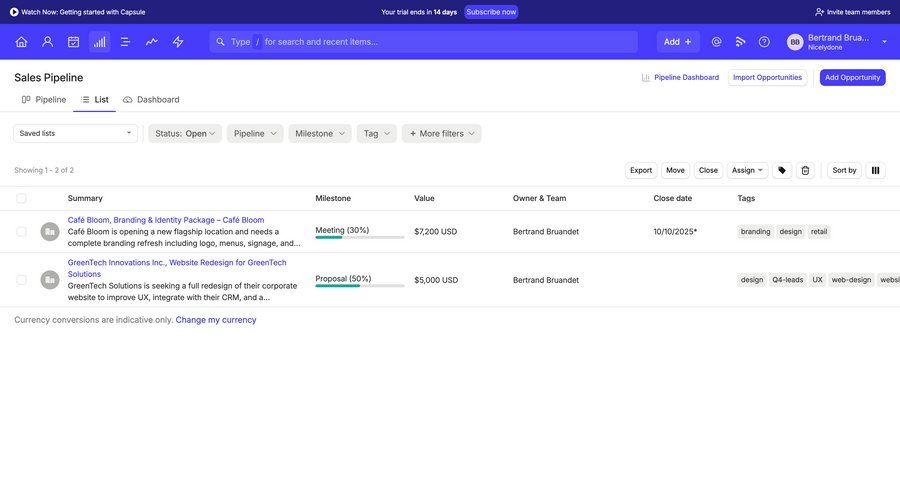
Task: Expand the Milestone filter dropdown
Action: [320, 133]
